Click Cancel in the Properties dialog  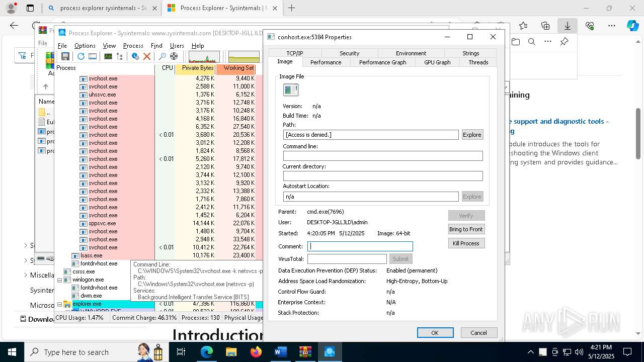[478, 333]
